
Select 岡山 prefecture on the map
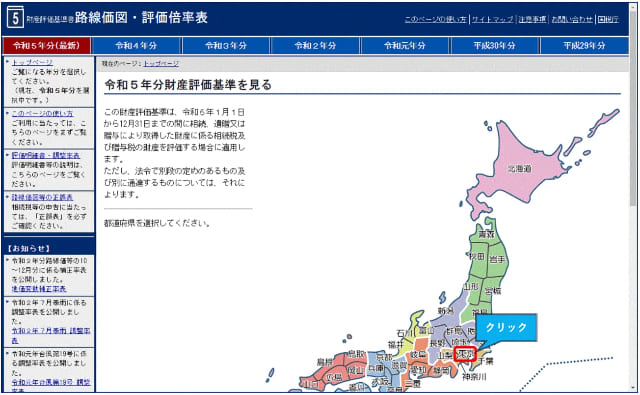point(356,371)
